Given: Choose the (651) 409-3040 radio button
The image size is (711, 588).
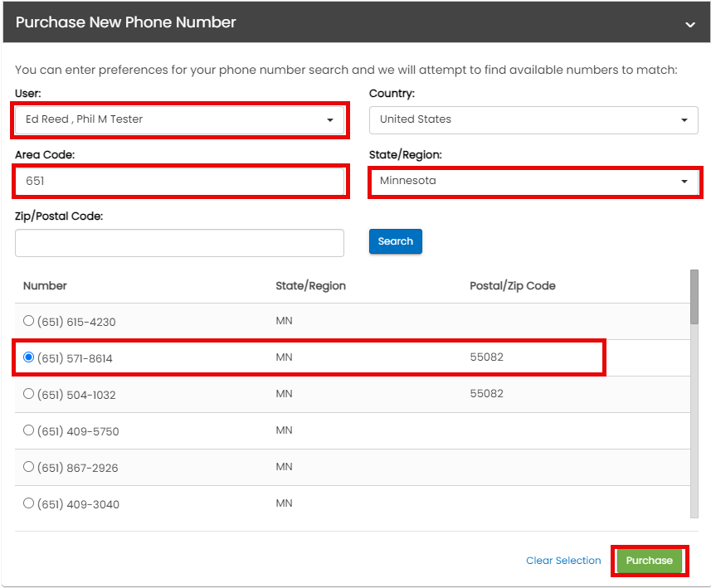Looking at the screenshot, I should pos(28,503).
